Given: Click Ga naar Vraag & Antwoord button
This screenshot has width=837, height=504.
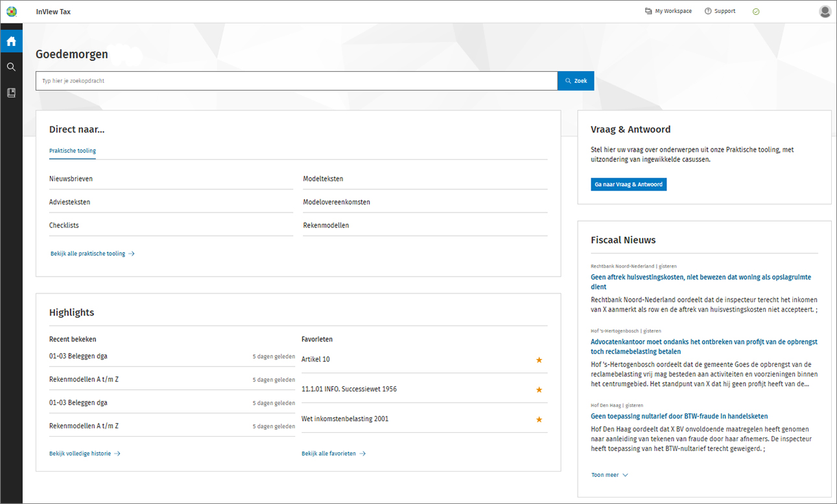Looking at the screenshot, I should tap(628, 185).
